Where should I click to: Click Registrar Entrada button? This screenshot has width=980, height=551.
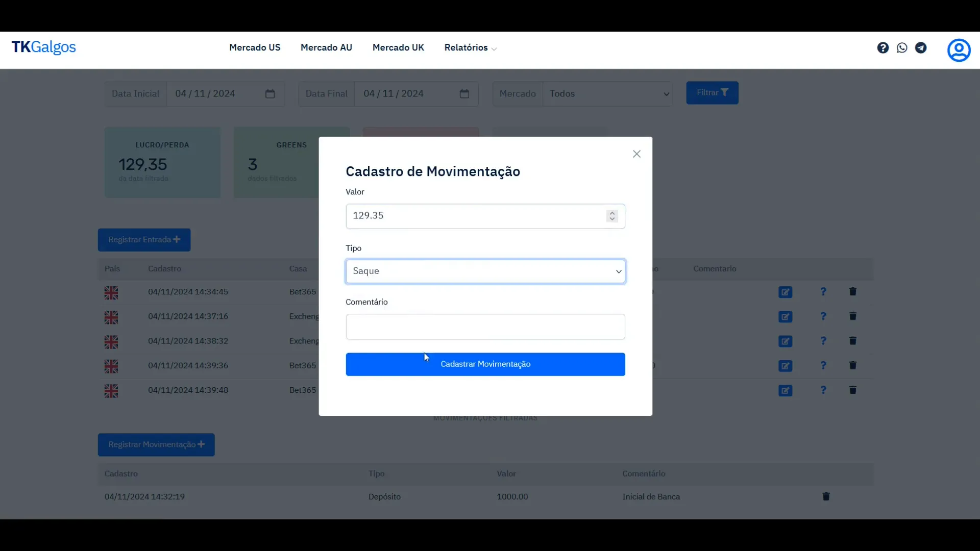coord(143,239)
